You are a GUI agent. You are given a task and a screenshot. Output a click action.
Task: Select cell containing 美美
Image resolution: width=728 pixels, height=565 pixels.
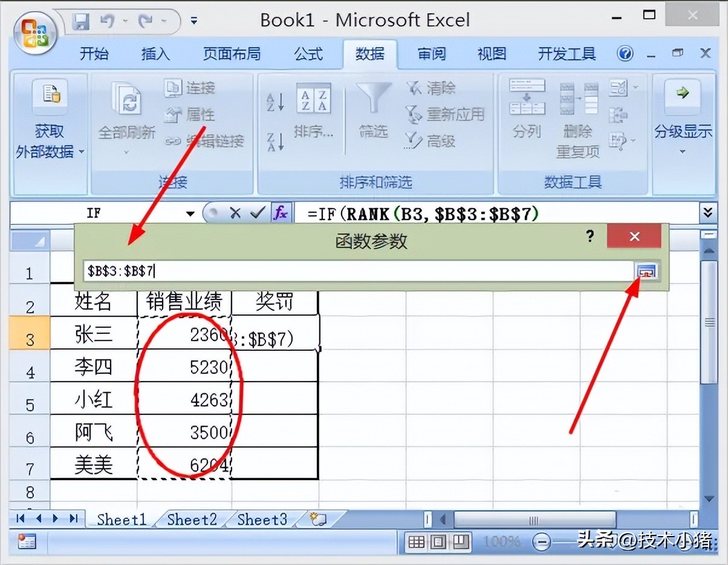(94, 464)
